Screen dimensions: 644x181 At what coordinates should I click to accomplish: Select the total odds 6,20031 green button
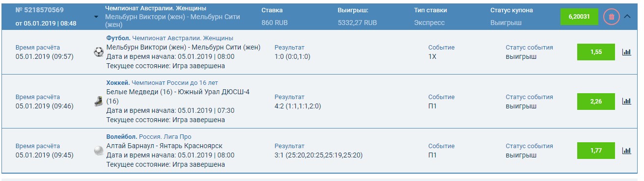pyautogui.click(x=579, y=17)
